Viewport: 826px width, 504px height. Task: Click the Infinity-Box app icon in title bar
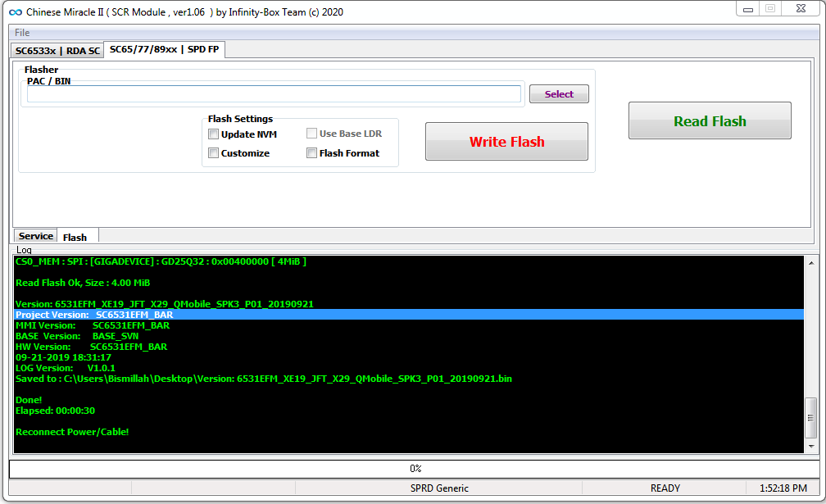coord(16,12)
